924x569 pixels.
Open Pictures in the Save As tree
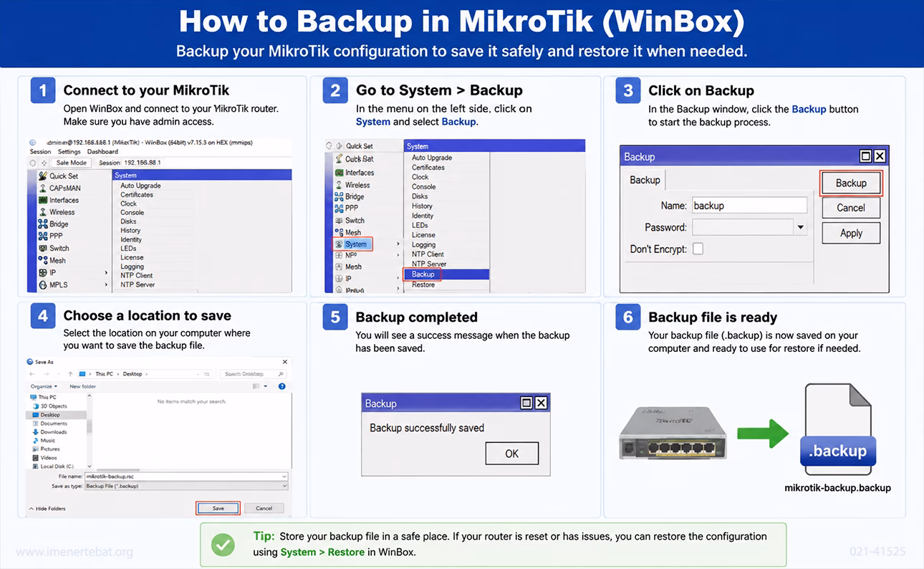tap(46, 449)
